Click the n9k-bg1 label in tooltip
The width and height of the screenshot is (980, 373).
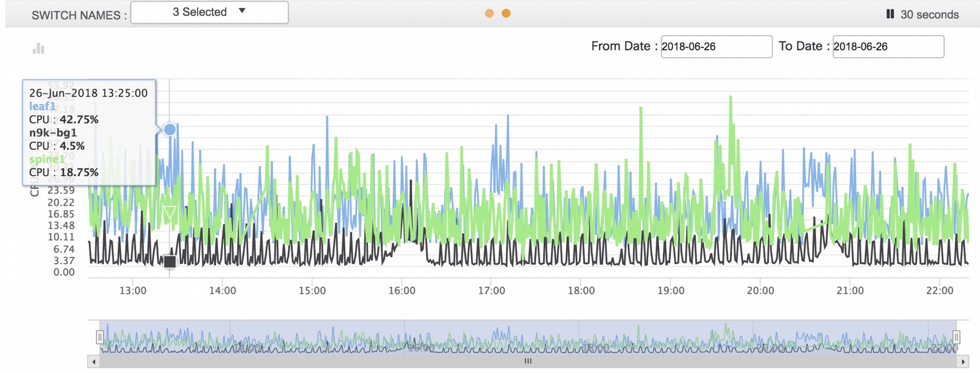(x=53, y=132)
